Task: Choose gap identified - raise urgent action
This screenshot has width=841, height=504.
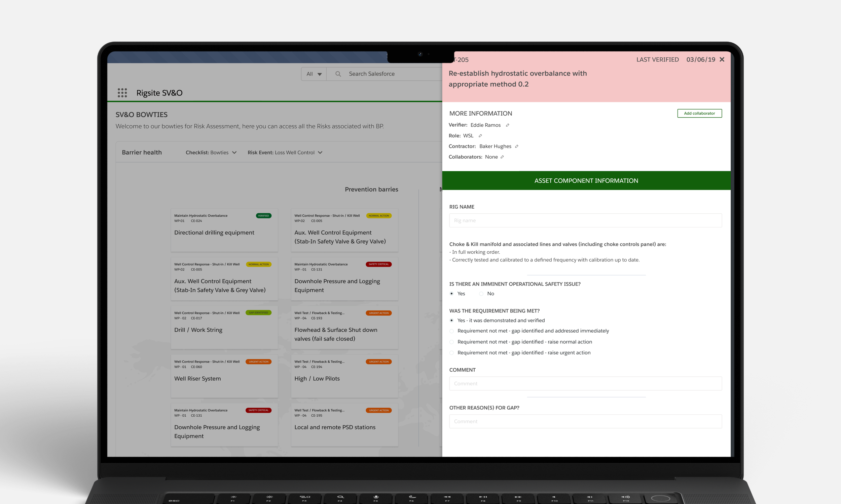Action: [451, 353]
